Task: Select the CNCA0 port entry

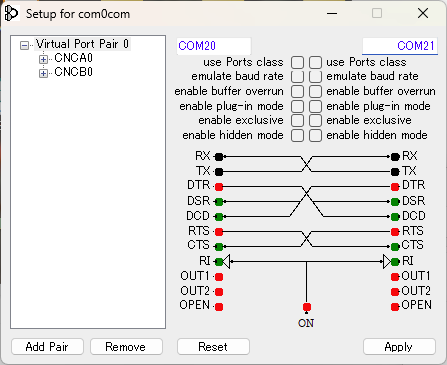Action: click(x=73, y=58)
